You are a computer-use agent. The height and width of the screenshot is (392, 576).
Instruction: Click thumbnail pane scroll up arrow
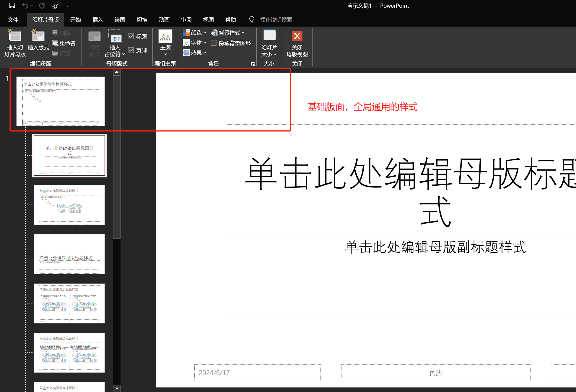tap(117, 72)
